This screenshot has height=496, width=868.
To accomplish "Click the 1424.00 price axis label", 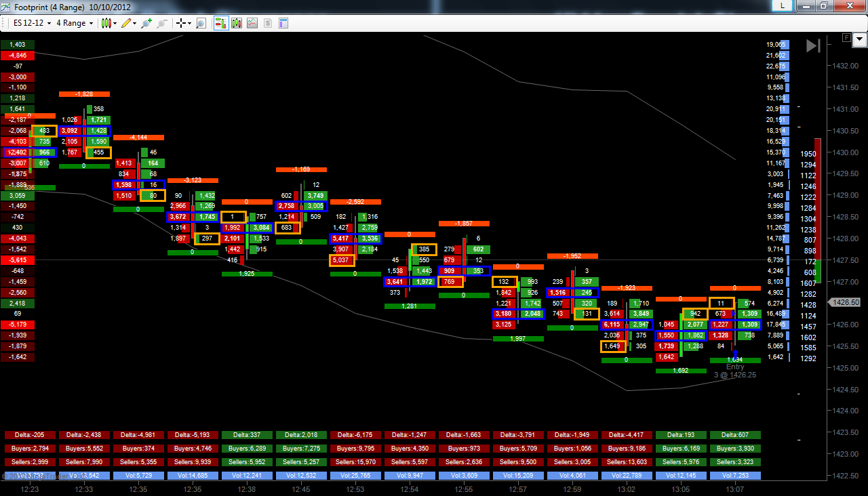I will click(845, 411).
